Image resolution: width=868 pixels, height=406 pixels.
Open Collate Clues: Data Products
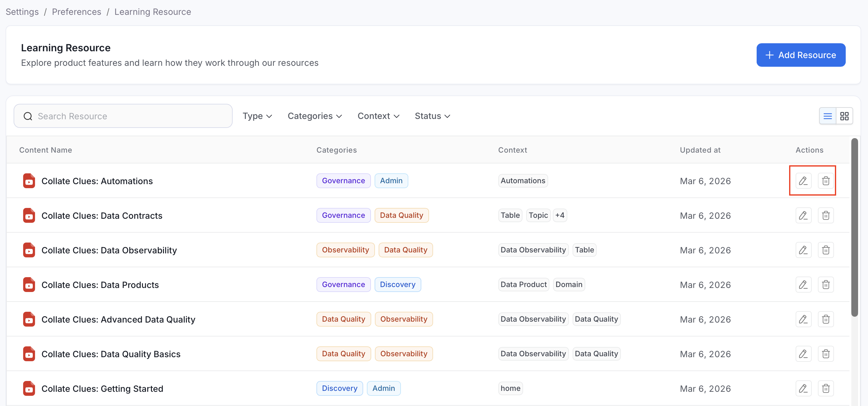100,285
